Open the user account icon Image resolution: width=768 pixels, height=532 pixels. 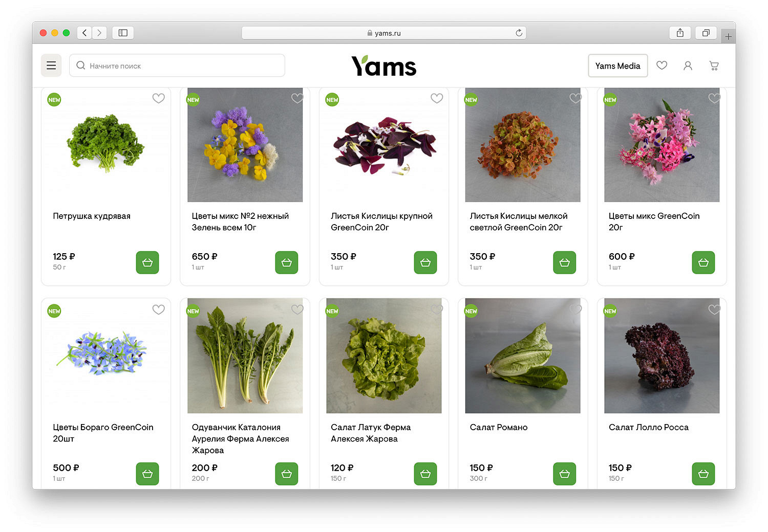(x=688, y=65)
